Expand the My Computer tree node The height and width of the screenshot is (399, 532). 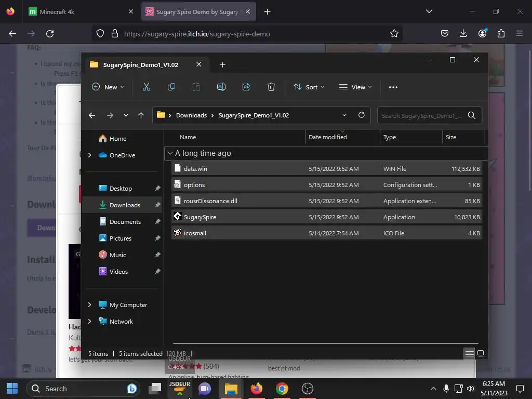tap(89, 304)
